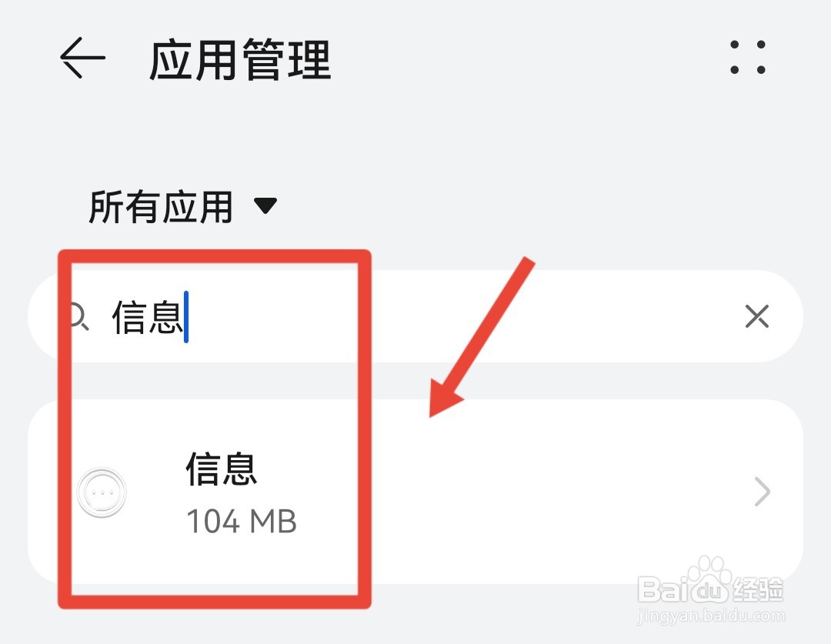Click the red highlight box border
Viewport: 831px width, 644px height.
(x=214, y=256)
